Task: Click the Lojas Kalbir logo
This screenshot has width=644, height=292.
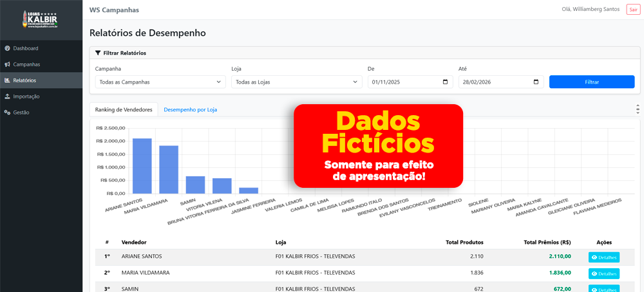Action: [x=41, y=19]
